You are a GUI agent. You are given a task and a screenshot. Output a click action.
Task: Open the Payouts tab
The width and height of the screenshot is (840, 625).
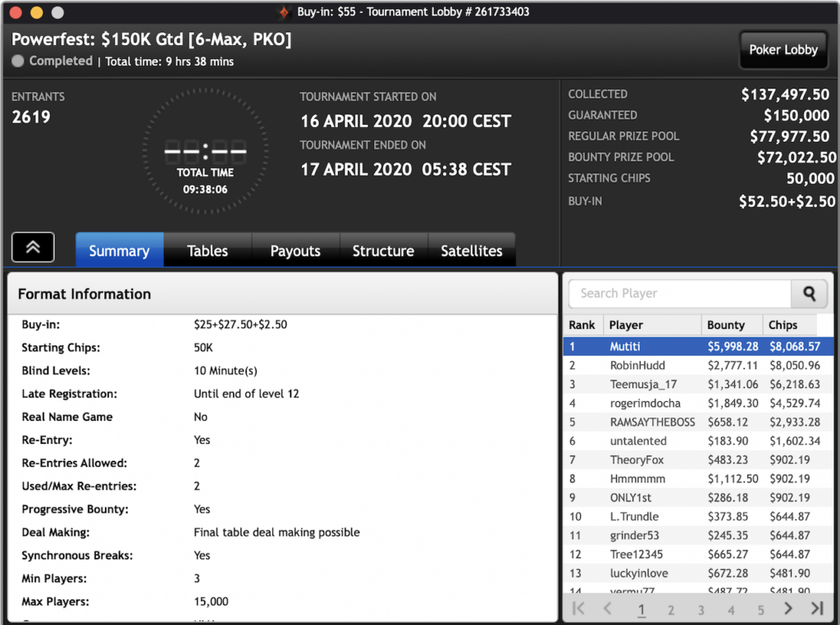click(295, 251)
